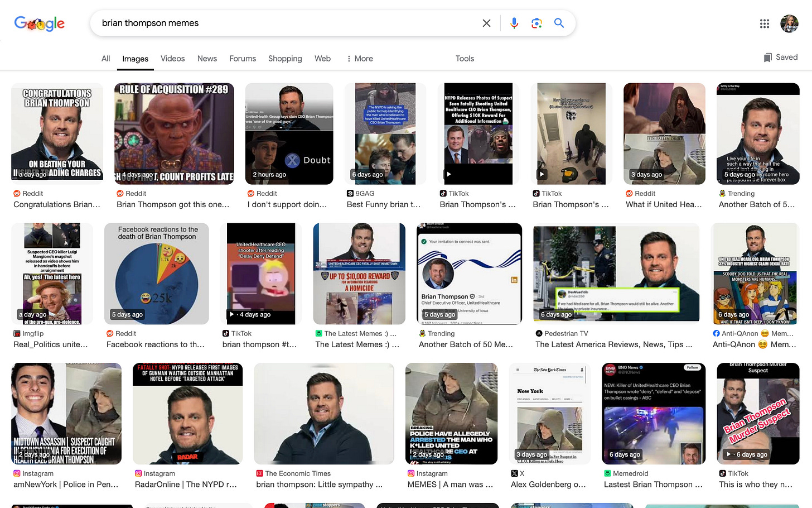Click Trending icon beside 'Another Batch of 5...'

[x=722, y=193]
